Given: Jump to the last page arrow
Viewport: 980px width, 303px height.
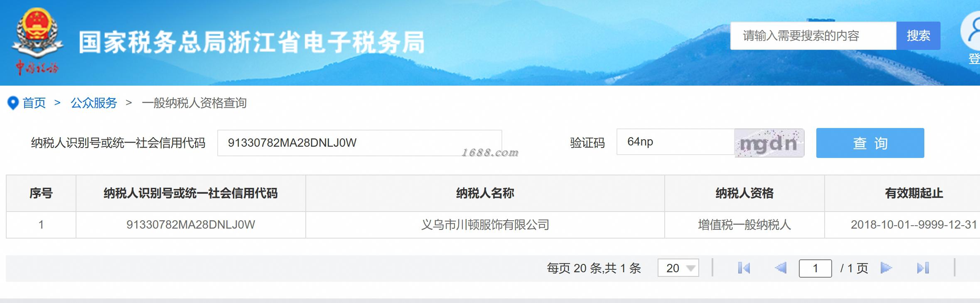Looking at the screenshot, I should 923,268.
